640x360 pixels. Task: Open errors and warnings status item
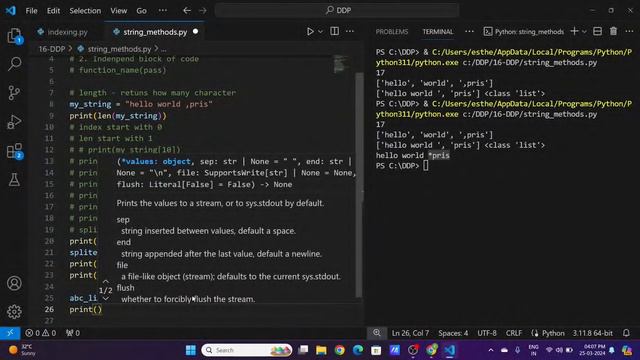[x=40, y=333]
